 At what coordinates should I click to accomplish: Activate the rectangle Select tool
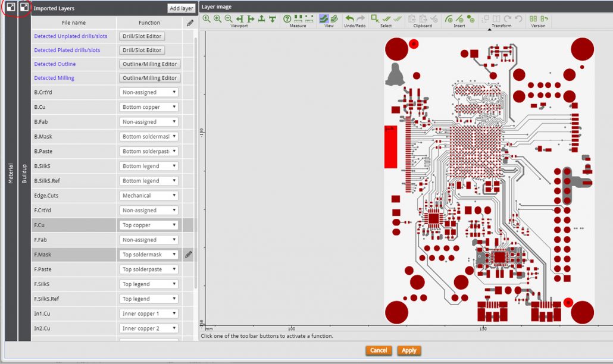tap(375, 19)
